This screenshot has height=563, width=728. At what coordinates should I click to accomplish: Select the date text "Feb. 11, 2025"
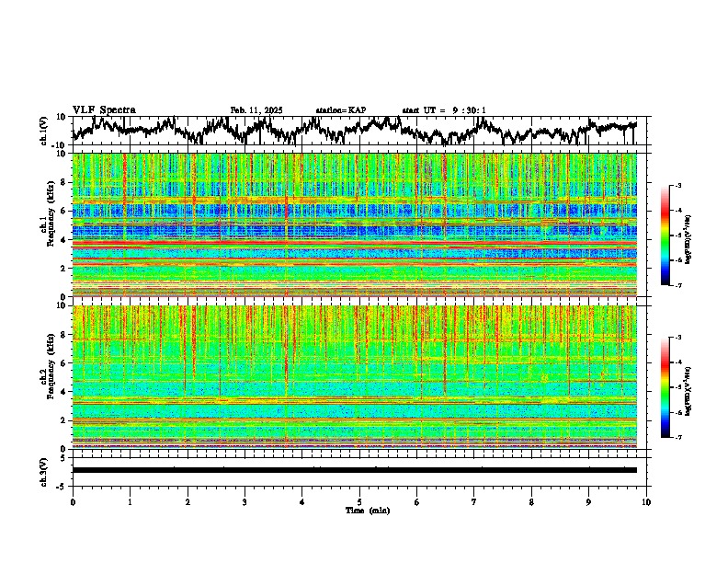point(256,110)
